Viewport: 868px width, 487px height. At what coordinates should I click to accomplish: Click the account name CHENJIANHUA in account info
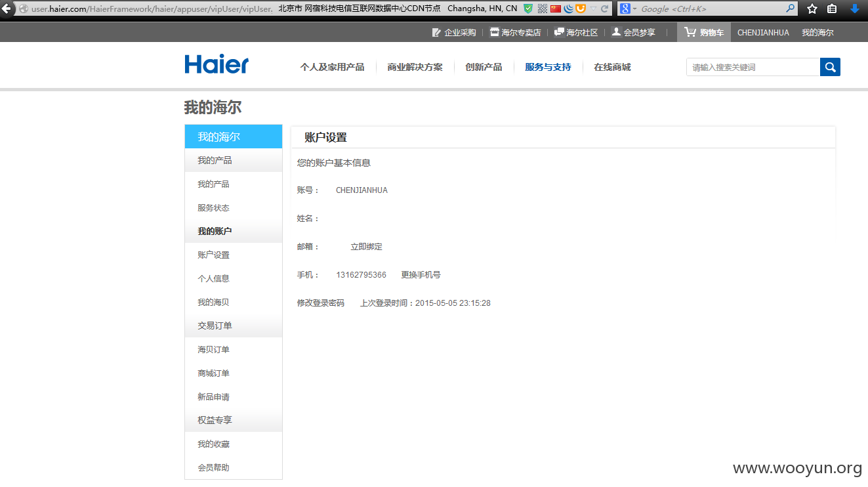tap(362, 190)
